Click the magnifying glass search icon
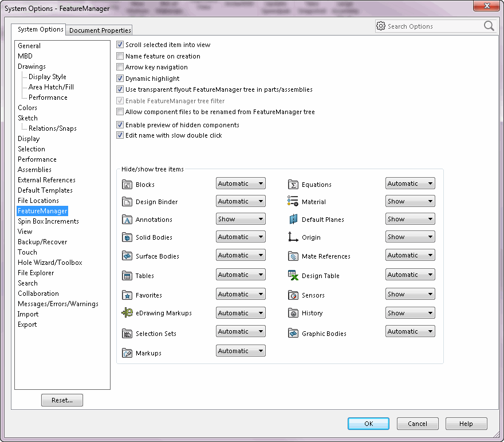The height and width of the screenshot is (442, 504). 489,26
